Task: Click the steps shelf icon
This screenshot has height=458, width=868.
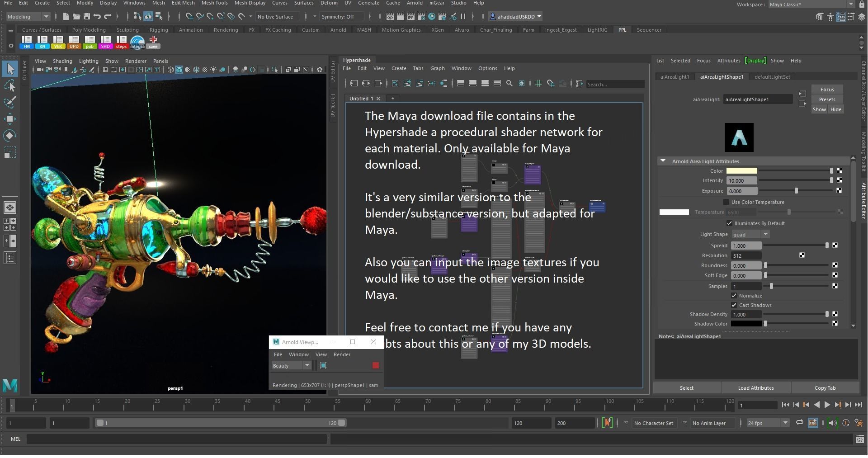Action: 122,42
